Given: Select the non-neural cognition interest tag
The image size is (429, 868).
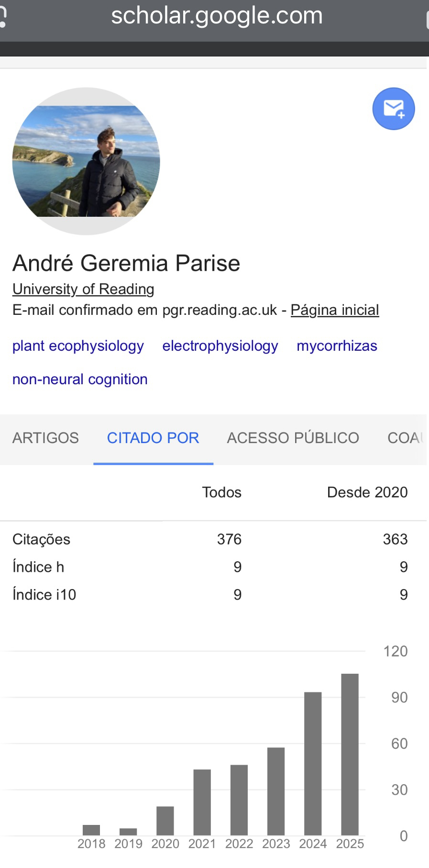Looking at the screenshot, I should click(80, 379).
